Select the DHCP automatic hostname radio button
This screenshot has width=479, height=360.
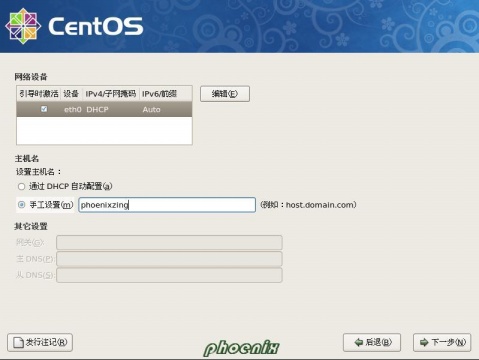point(21,187)
